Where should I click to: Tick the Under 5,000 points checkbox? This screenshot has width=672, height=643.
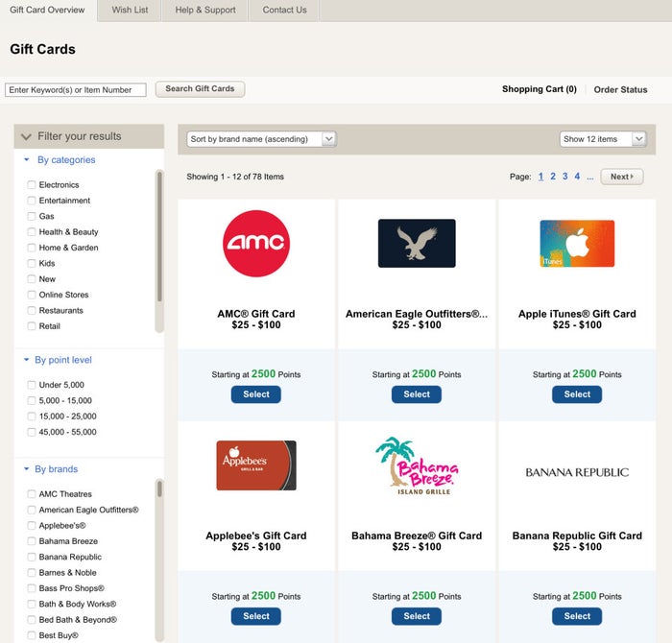click(32, 385)
